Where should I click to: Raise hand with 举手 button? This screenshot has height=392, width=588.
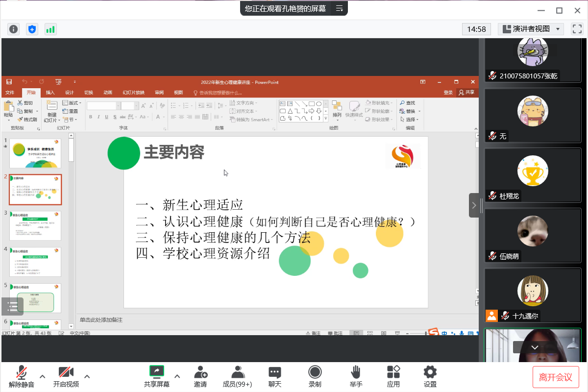coord(356,376)
